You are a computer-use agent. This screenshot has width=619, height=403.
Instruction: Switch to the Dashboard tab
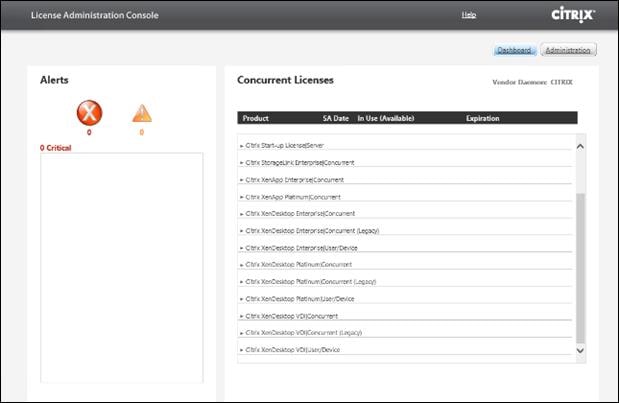(x=514, y=50)
